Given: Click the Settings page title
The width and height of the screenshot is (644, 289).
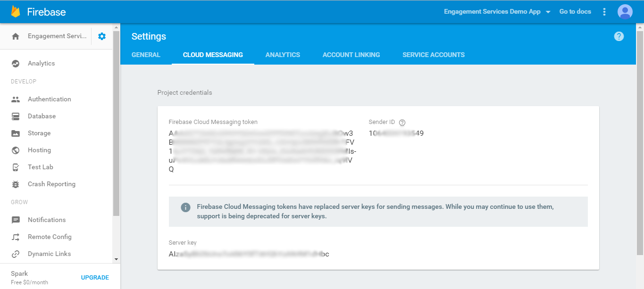Looking at the screenshot, I should click(149, 36).
